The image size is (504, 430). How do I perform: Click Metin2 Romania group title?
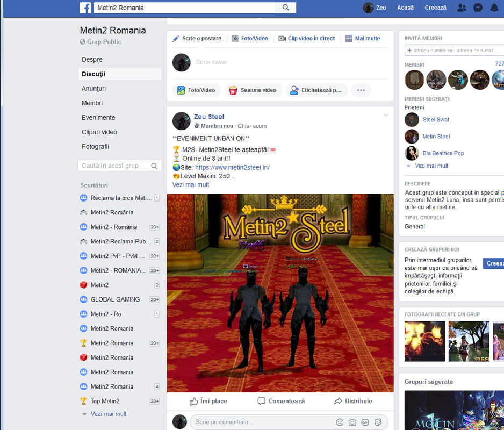(113, 31)
